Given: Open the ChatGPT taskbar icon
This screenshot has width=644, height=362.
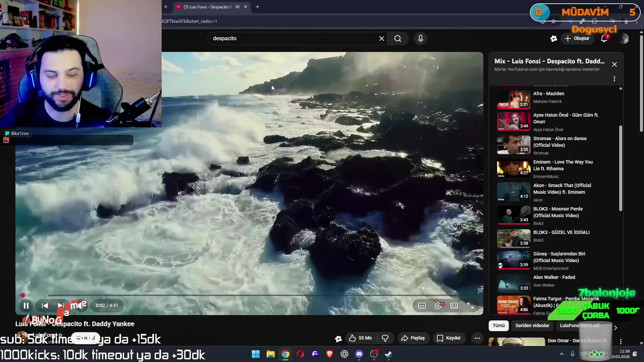Looking at the screenshot, I should pos(345,354).
